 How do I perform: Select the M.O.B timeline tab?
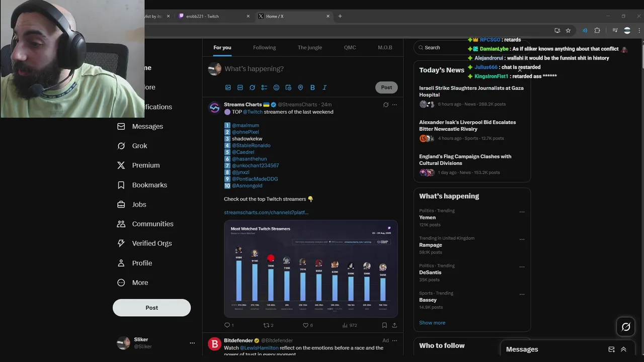pos(385,47)
